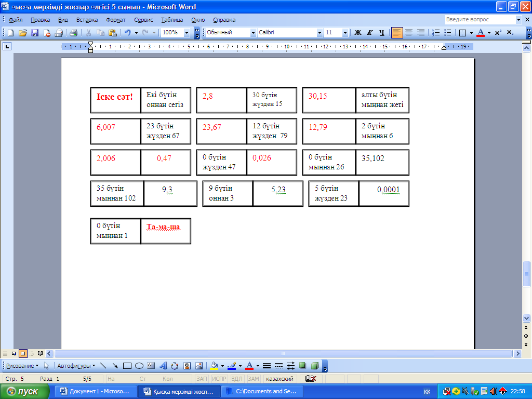Open the Файл menu
Image resolution: width=532 pixels, height=399 pixels.
click(x=16, y=20)
